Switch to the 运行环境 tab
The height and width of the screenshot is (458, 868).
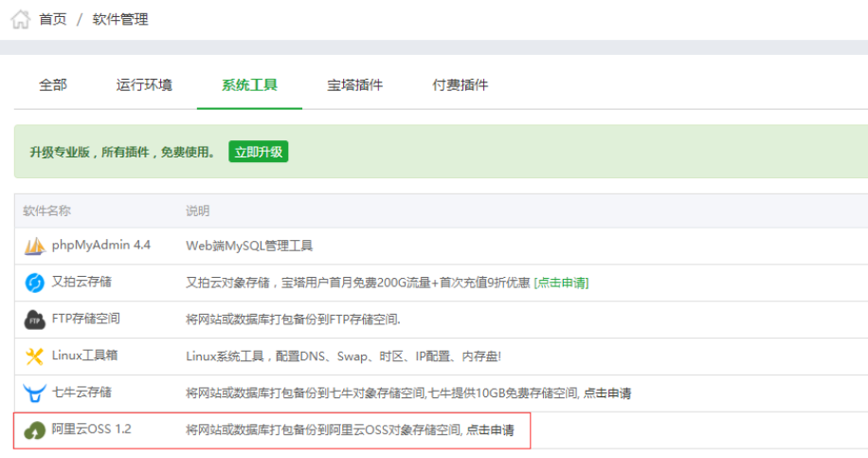(x=144, y=84)
